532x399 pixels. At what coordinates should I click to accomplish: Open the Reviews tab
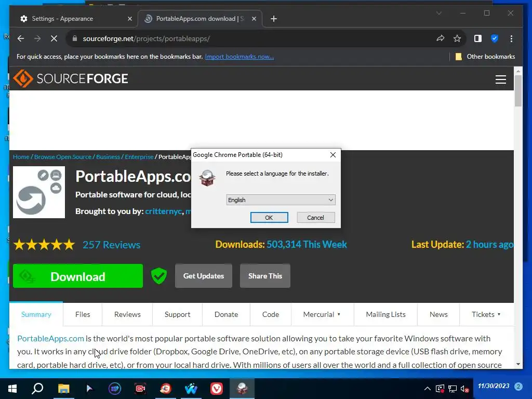click(127, 314)
